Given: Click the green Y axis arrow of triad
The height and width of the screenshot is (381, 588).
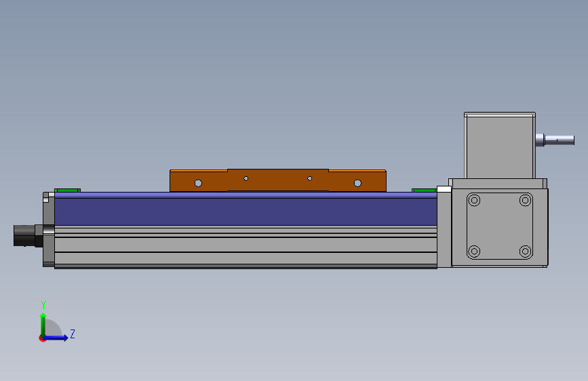Looking at the screenshot, I should click(43, 324).
